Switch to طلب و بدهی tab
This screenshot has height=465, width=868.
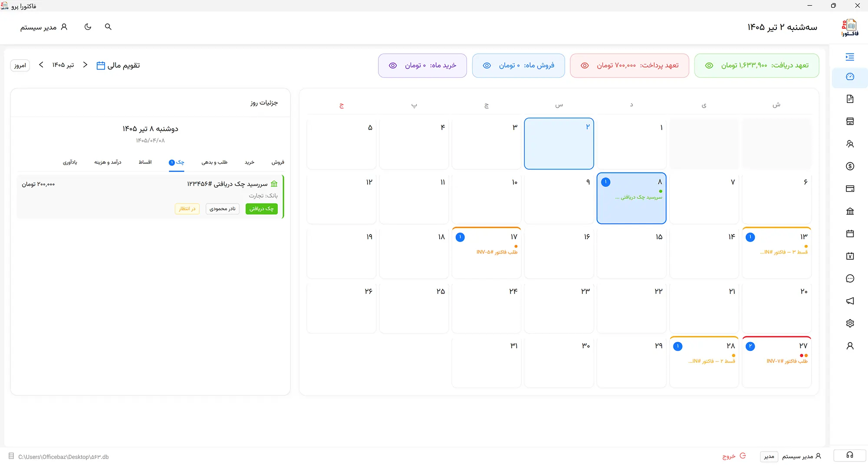[214, 162]
